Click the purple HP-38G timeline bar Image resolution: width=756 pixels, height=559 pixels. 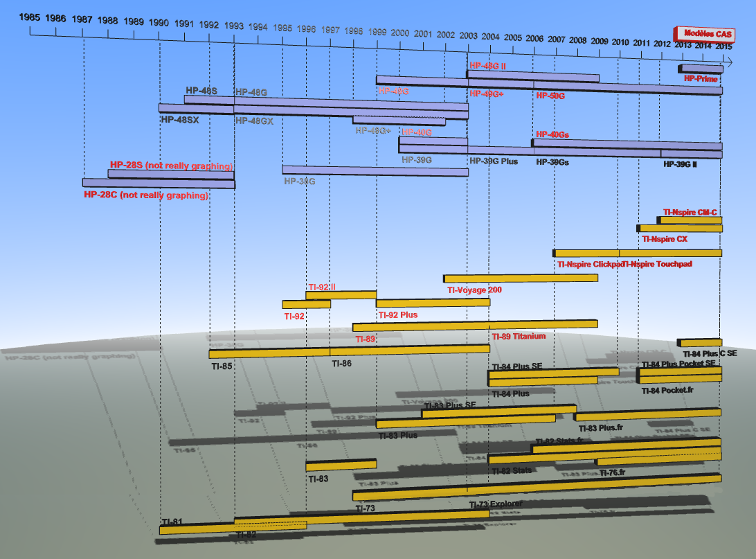point(375,170)
